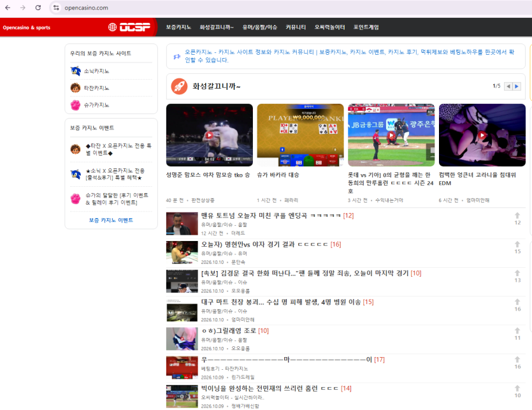Open the 보증 카지노 이벤트 link
The image size is (532, 410).
[111, 220]
